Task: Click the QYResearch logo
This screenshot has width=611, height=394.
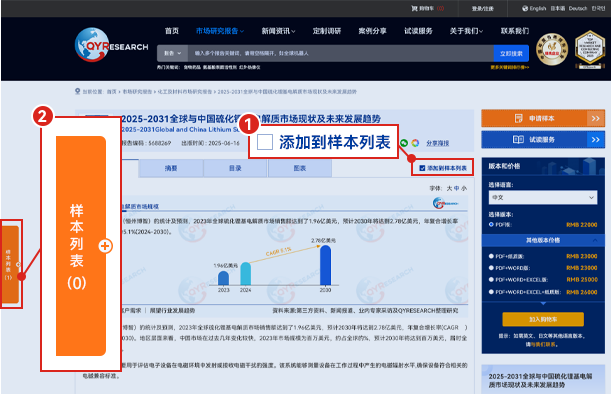Action: point(111,44)
